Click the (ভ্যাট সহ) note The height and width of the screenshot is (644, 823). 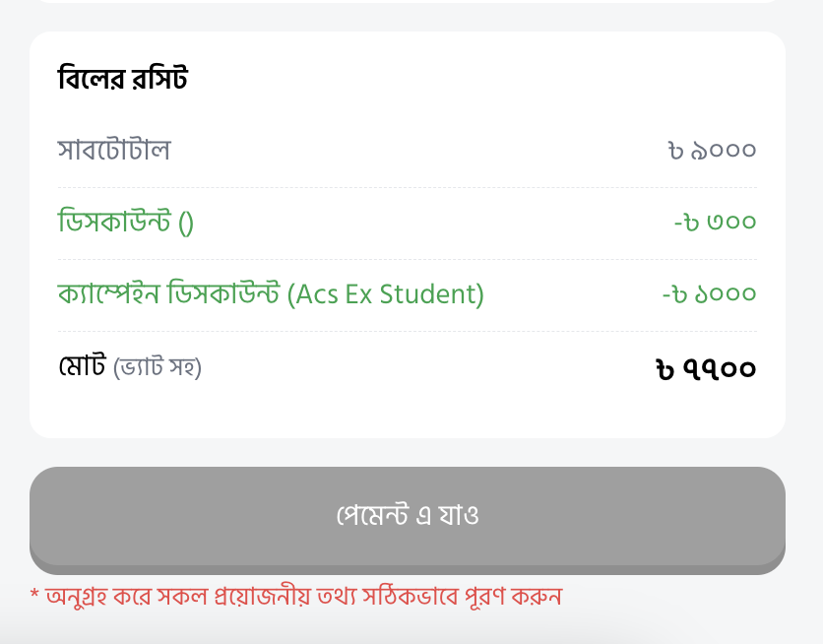pos(158,367)
